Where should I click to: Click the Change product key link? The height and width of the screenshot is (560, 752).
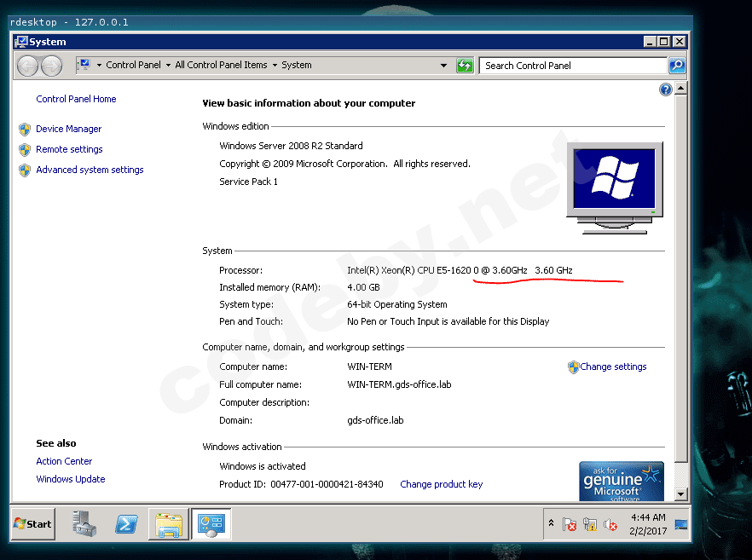441,484
